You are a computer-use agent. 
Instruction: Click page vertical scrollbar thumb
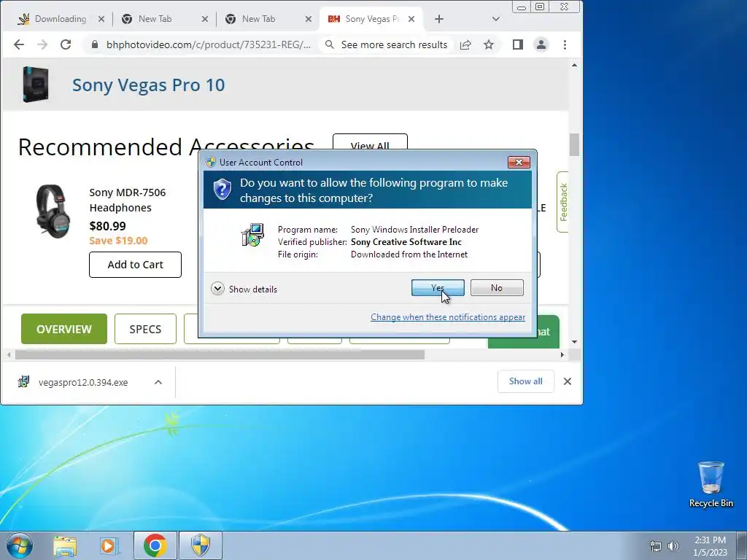coord(575,145)
